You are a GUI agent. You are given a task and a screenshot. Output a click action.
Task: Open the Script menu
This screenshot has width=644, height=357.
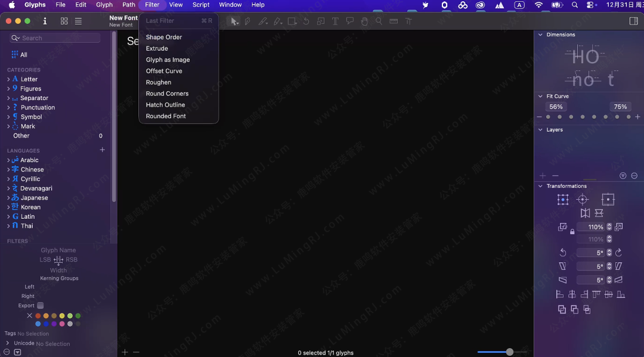(x=201, y=5)
